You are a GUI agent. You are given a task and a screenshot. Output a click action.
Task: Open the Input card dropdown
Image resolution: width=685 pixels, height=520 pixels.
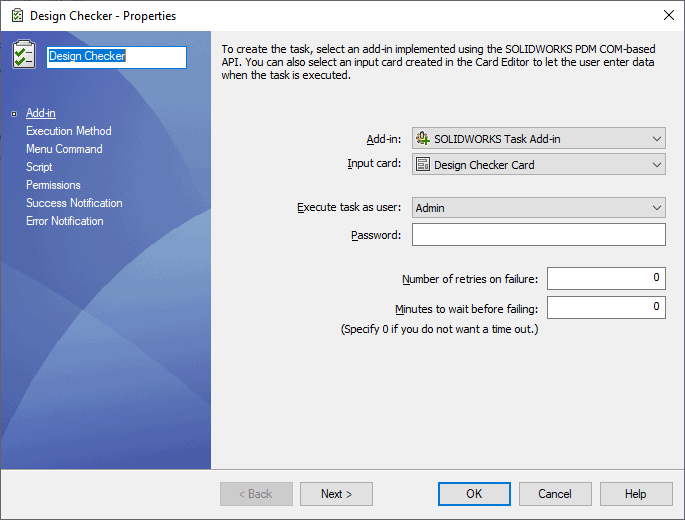click(539, 164)
